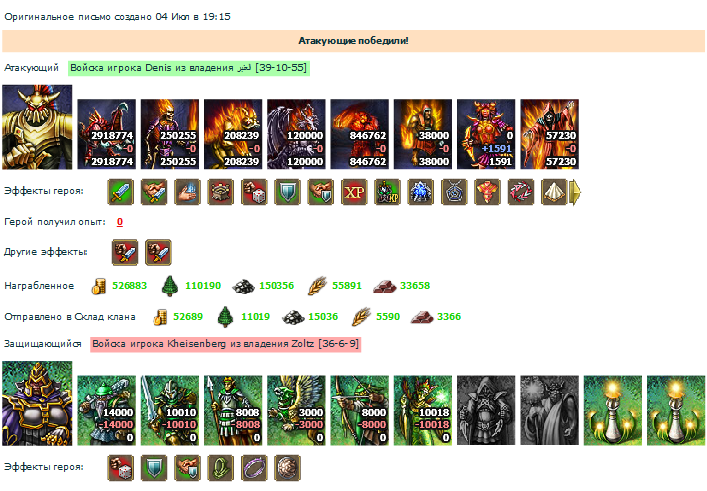Click the attacker's golden hero portrait
Screen dimensions: 707x491
pos(37,127)
